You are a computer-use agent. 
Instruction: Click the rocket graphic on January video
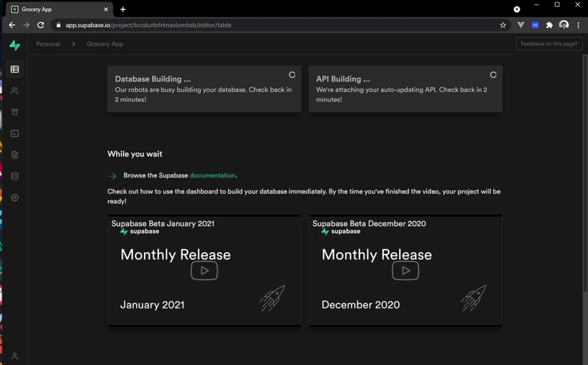click(272, 298)
